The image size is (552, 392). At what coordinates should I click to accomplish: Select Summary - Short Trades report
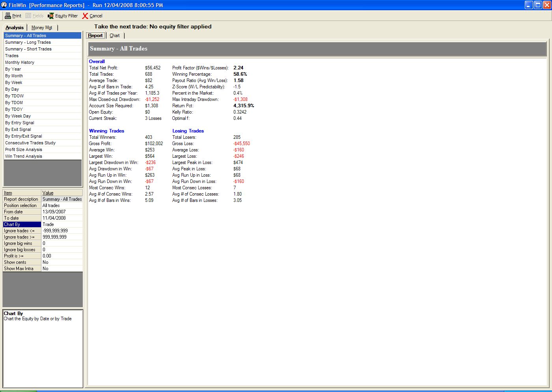(43, 49)
